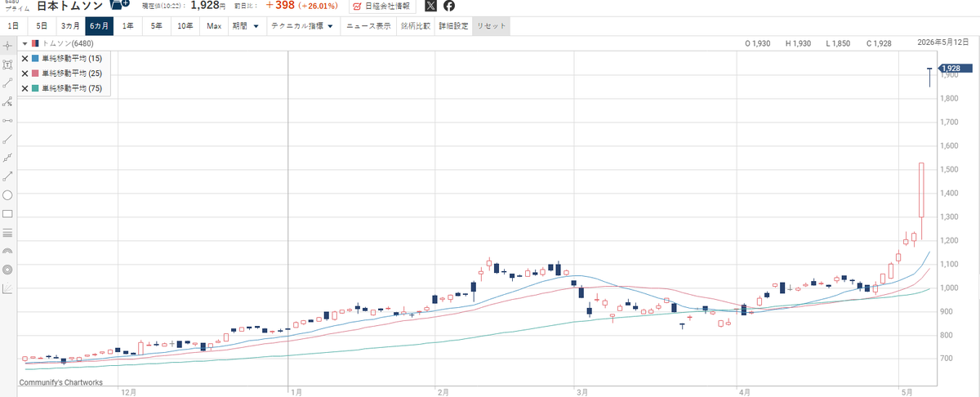Open 詳細設定 settings
Screen dimensions: 980x397
[x=453, y=26]
